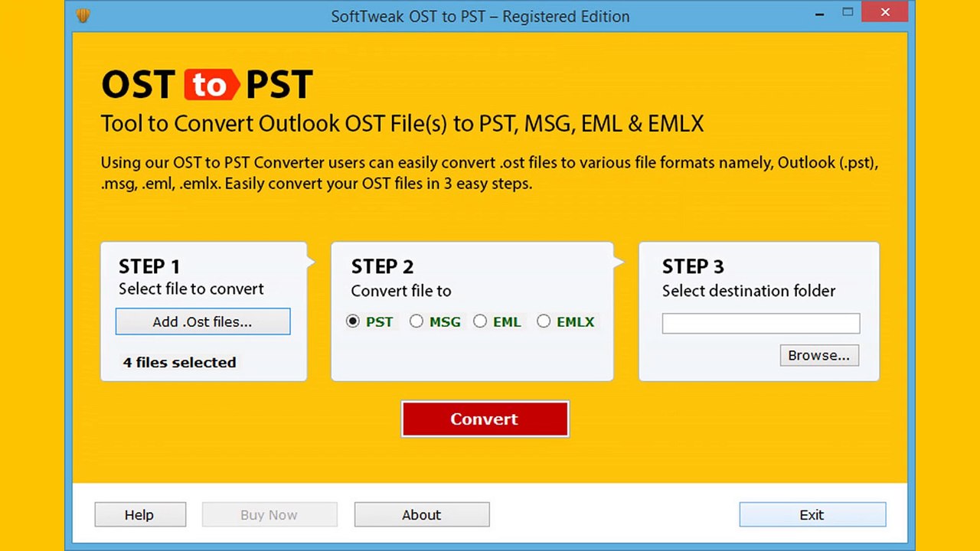Screen dimensions: 980x551
Task: Open the About dialog
Action: [x=422, y=515]
